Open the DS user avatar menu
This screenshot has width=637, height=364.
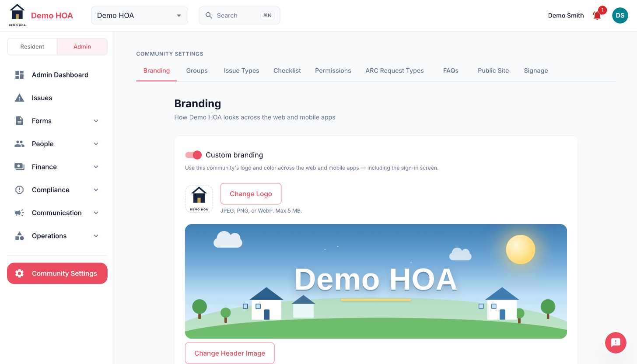(620, 15)
